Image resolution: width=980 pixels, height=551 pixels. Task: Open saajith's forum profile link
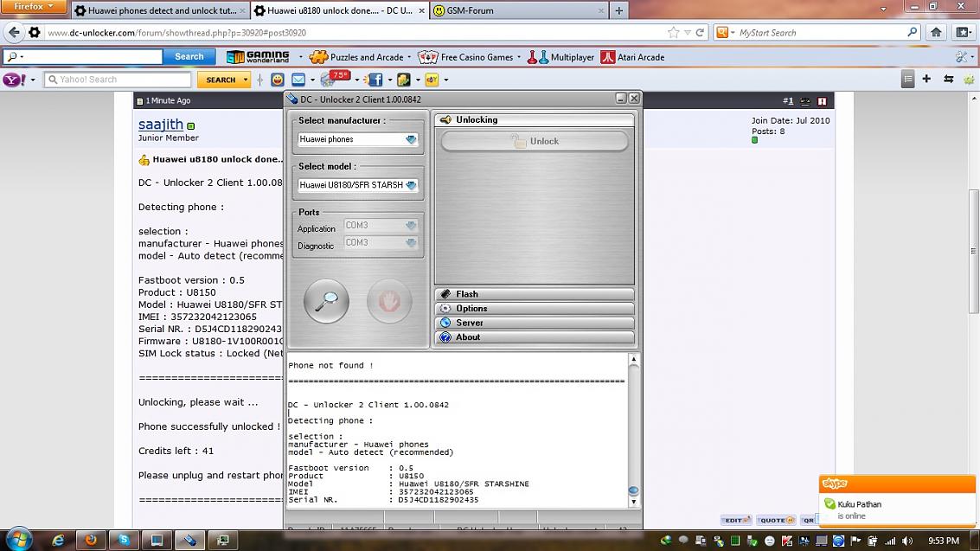(161, 125)
